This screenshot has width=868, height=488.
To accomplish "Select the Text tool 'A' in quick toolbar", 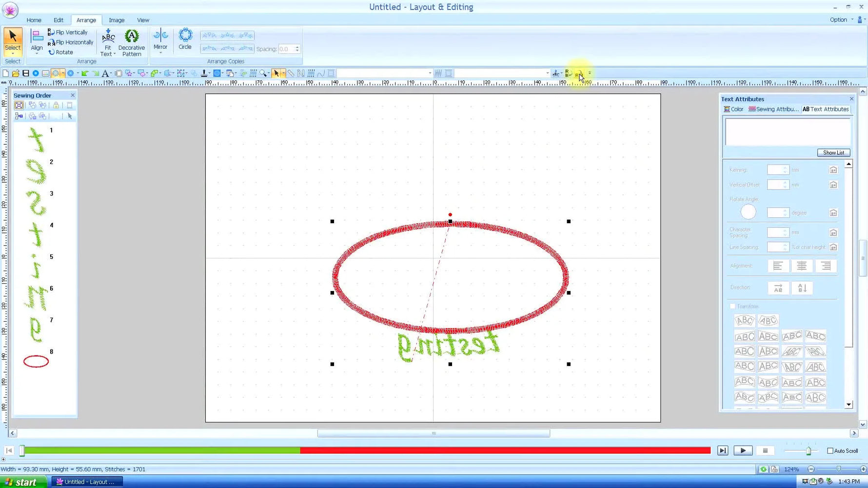I will click(x=105, y=73).
